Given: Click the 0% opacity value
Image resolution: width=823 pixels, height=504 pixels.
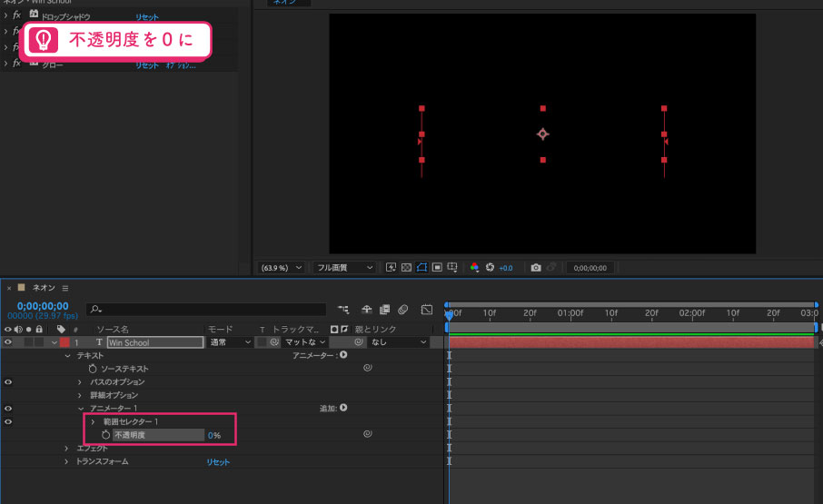Looking at the screenshot, I should tap(214, 435).
